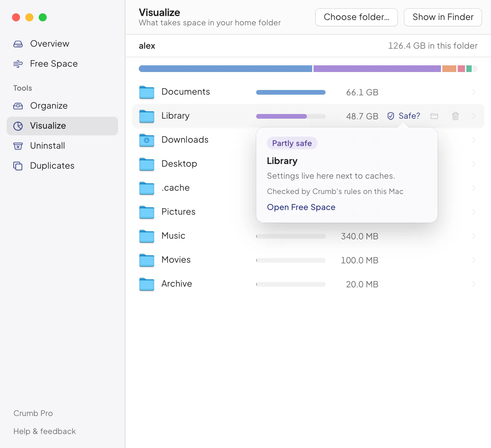
Task: Click the Duplicates stacked squares icon
Action: click(18, 166)
